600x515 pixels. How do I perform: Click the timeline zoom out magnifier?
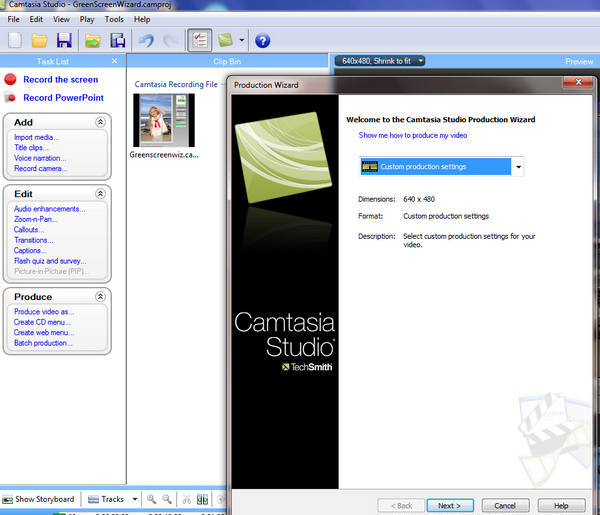167,499
